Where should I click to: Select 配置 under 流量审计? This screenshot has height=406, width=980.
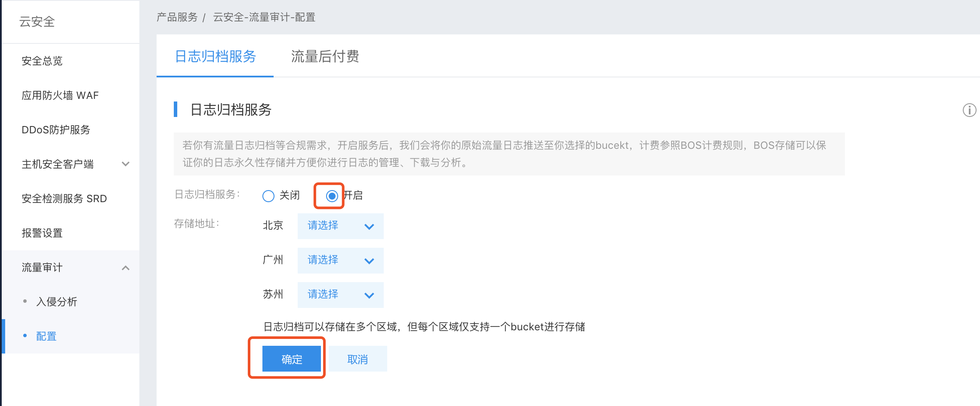pyautogui.click(x=46, y=336)
